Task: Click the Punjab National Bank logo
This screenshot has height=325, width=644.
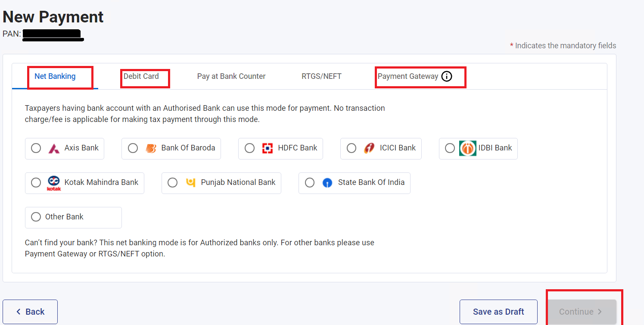Action: (190, 183)
